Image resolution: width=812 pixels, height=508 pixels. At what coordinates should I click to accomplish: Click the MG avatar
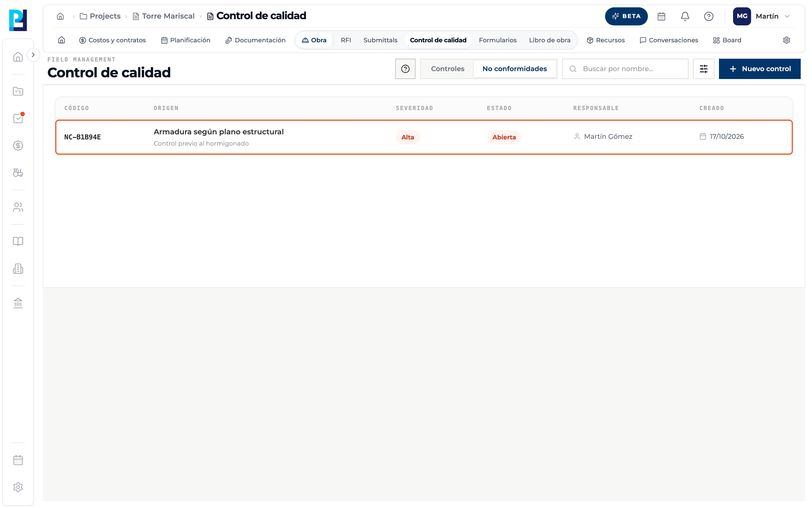742,16
